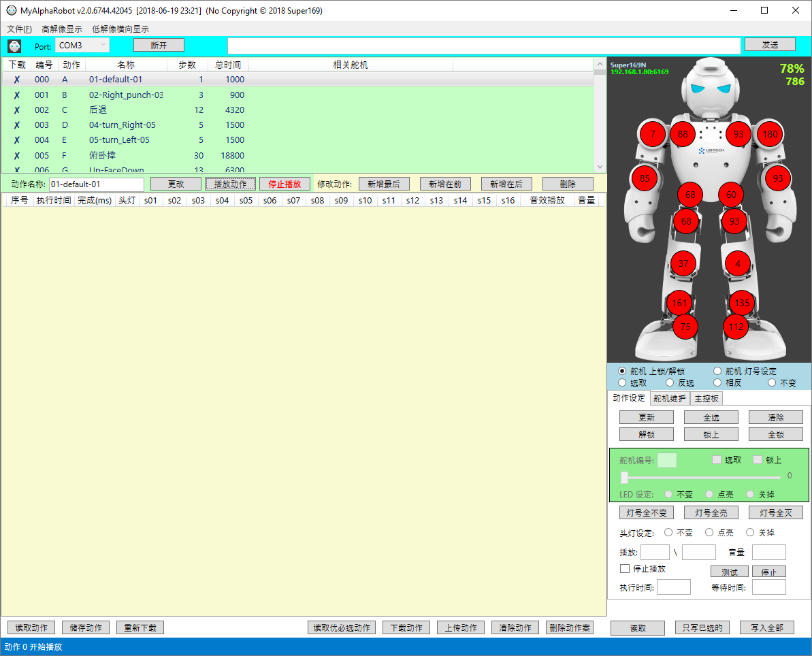Click the red 停止播放 button

(x=285, y=184)
